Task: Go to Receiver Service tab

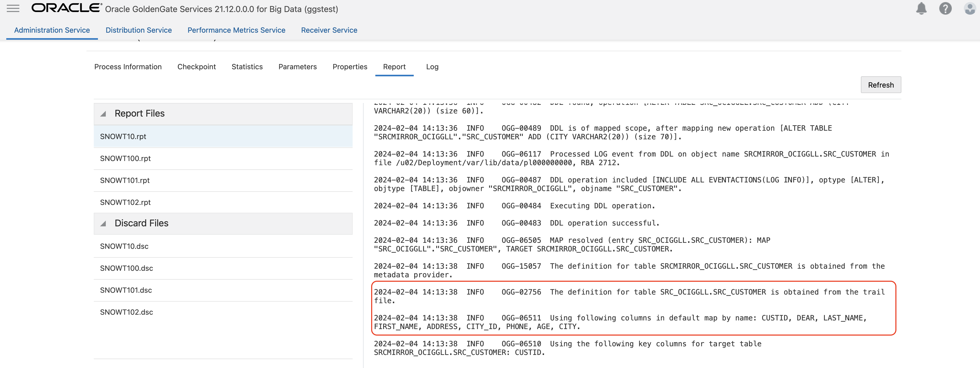Action: (x=329, y=30)
